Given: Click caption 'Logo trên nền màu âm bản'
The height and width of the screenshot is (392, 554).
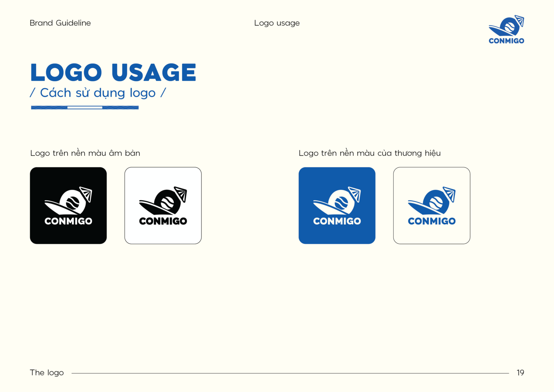Looking at the screenshot, I should pos(85,153).
